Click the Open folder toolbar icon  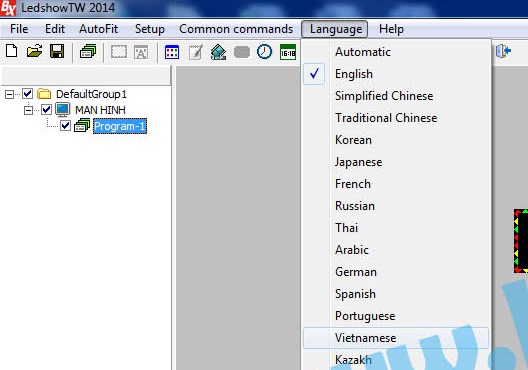tap(34, 52)
